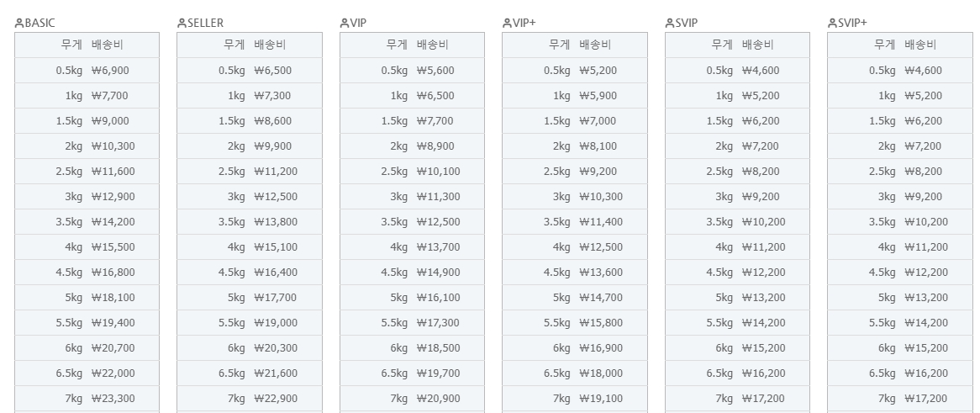Click the ₩18,000 price in VIP+ table
This screenshot has width=980, height=413.
tap(601, 373)
